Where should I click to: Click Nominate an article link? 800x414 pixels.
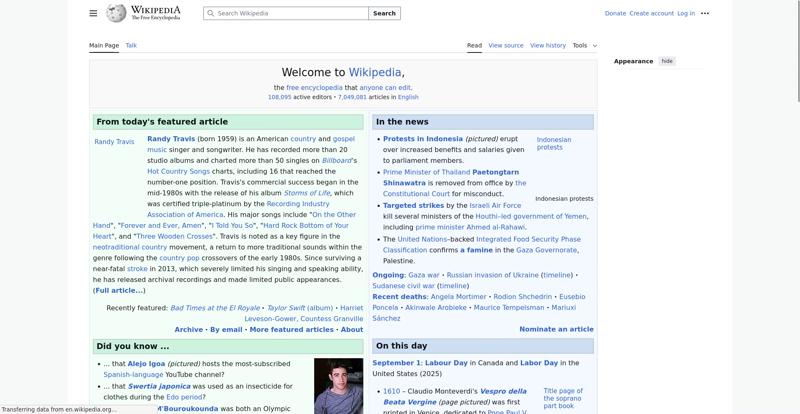tap(556, 329)
